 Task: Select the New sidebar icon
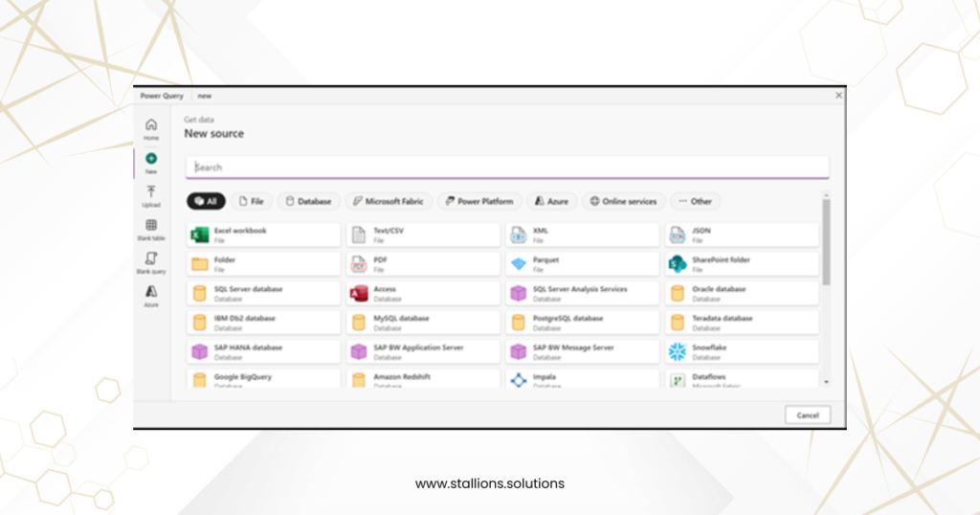(151, 159)
